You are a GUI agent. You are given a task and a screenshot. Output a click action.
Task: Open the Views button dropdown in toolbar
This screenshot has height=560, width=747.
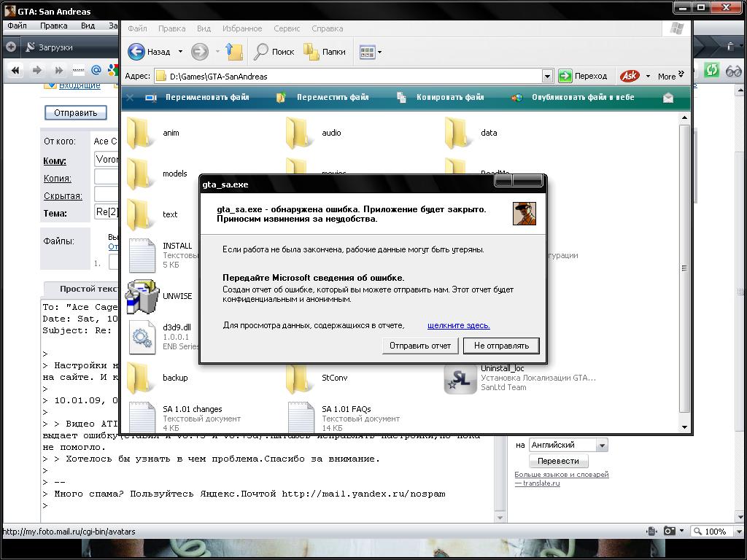379,52
